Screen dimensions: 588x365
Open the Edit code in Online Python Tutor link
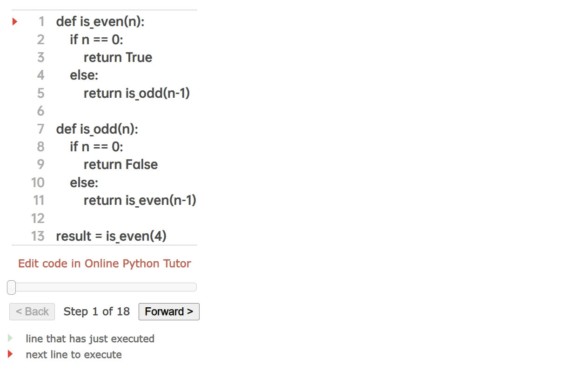105,264
